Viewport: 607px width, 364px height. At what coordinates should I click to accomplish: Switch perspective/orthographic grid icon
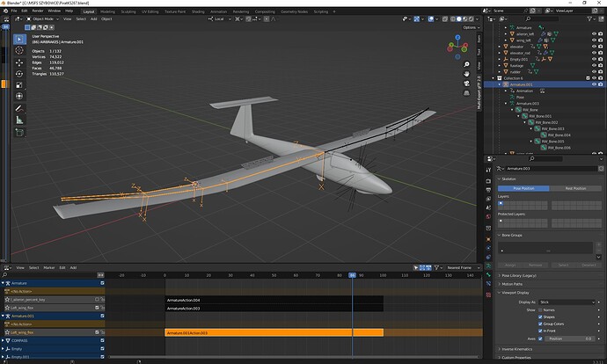(466, 93)
